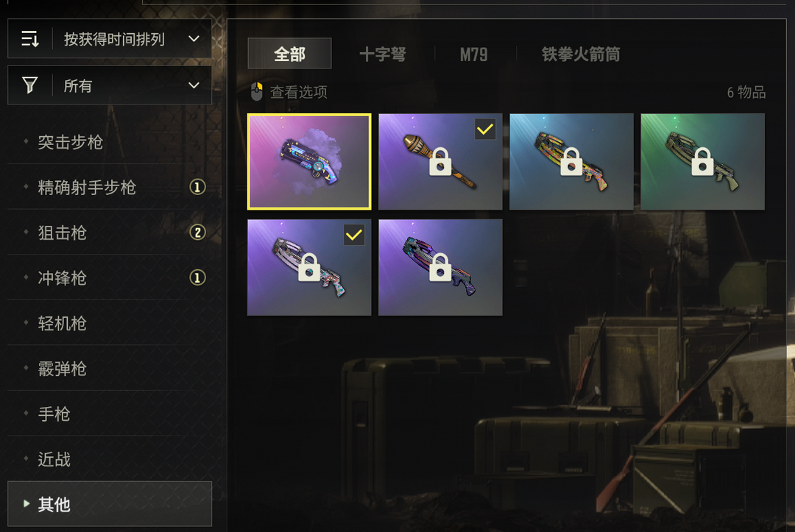Click the mouse icon beside 查看选项
795x532 pixels.
[257, 92]
